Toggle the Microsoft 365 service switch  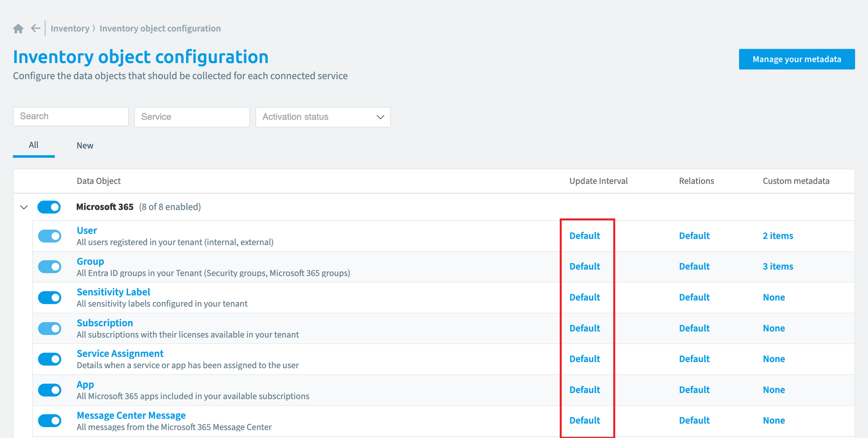(49, 207)
